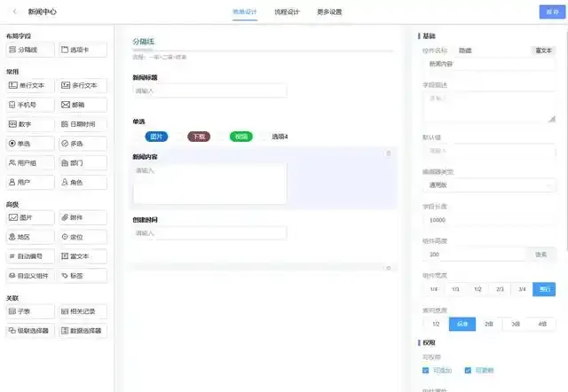Add a 选项卡 tab layout field
The height and width of the screenshot is (392, 568).
pyautogui.click(x=83, y=50)
